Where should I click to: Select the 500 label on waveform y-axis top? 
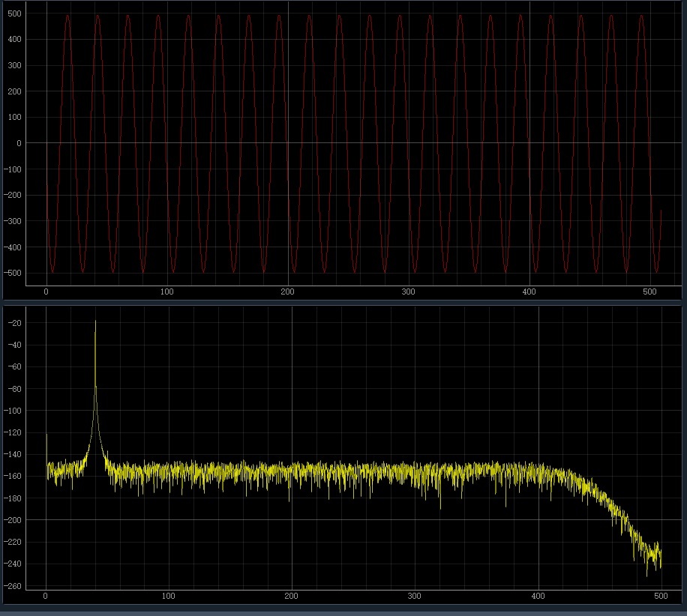click(14, 13)
